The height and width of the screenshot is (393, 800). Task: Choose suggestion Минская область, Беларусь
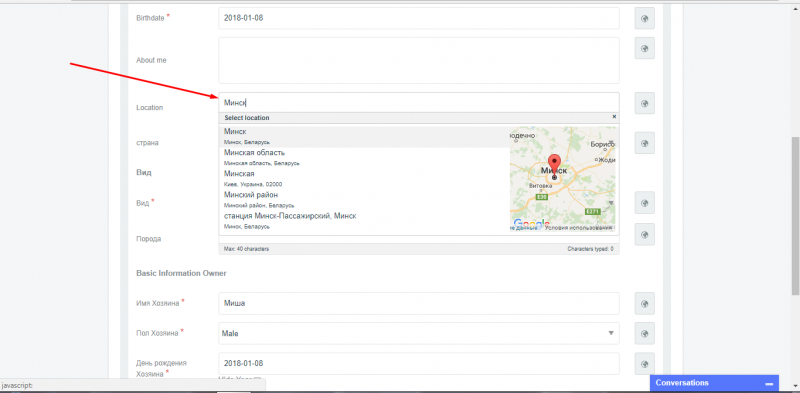click(x=364, y=158)
